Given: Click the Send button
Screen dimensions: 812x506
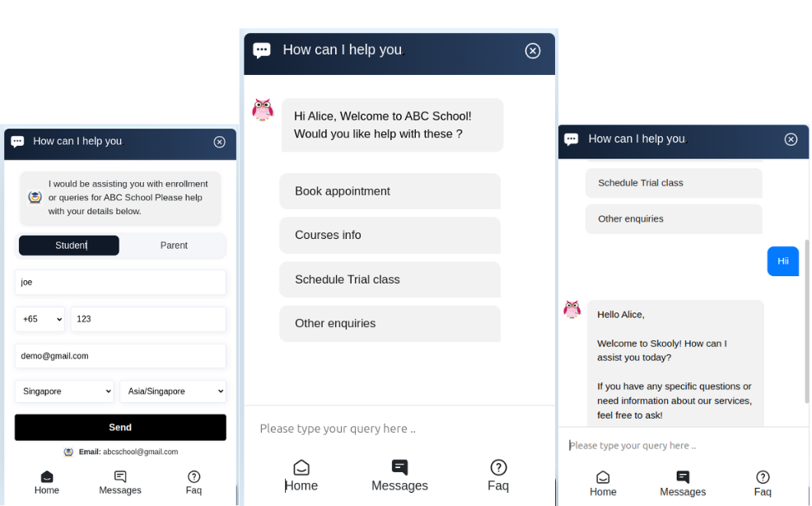Looking at the screenshot, I should point(120,428).
